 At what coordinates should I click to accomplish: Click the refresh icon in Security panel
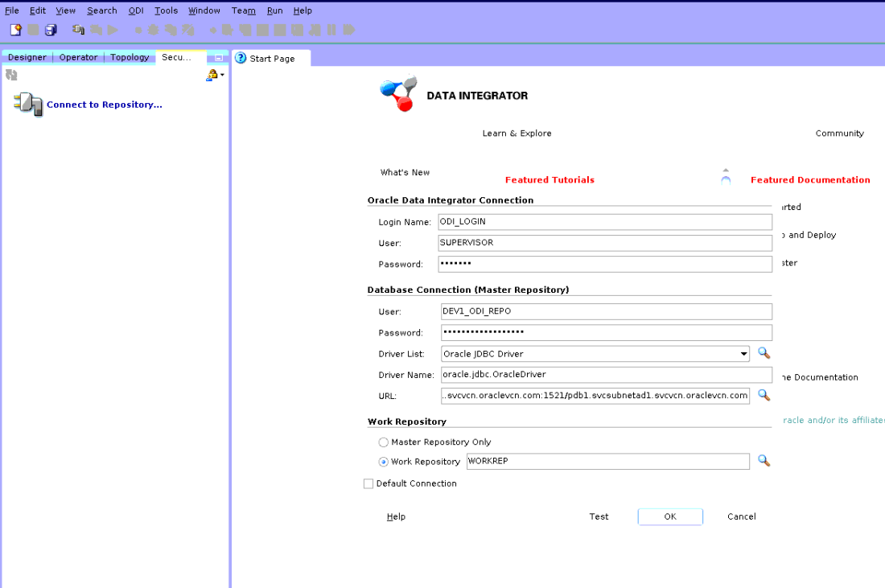(11, 75)
